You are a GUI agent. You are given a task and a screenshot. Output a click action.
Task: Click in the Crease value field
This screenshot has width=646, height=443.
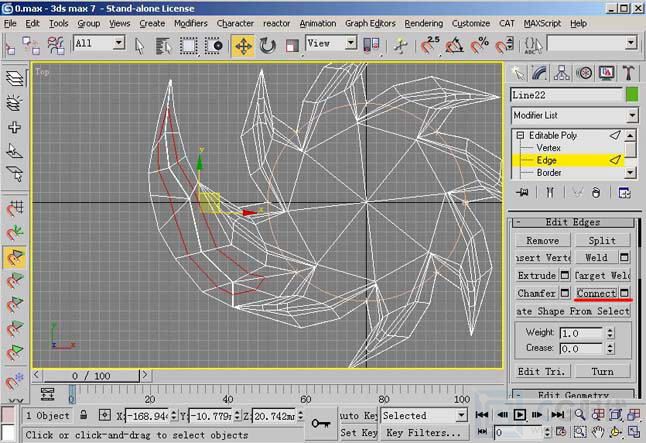point(581,349)
